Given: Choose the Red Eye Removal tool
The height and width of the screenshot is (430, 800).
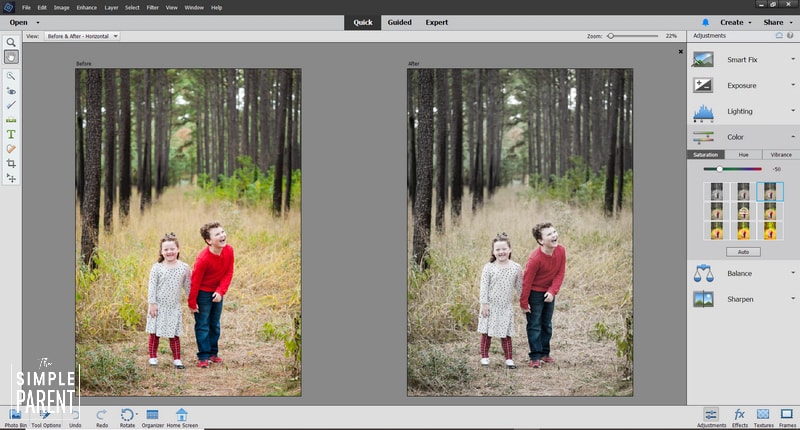Looking at the screenshot, I should tap(11, 90).
